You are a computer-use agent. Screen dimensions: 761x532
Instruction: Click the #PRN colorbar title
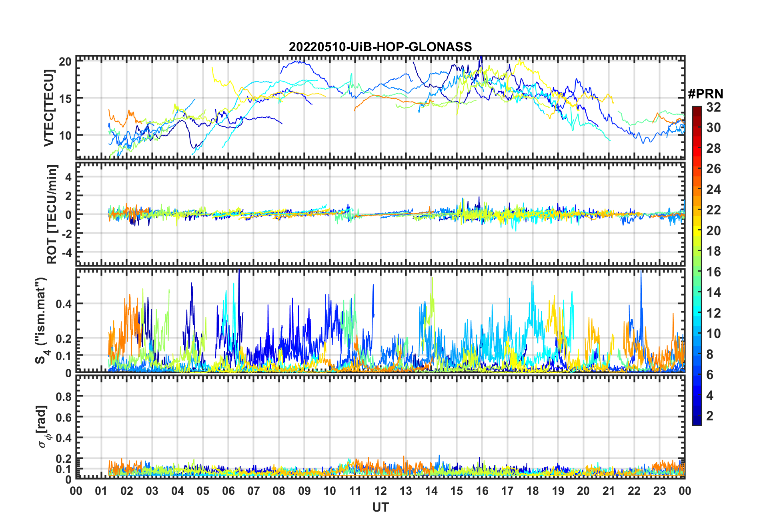click(x=706, y=94)
